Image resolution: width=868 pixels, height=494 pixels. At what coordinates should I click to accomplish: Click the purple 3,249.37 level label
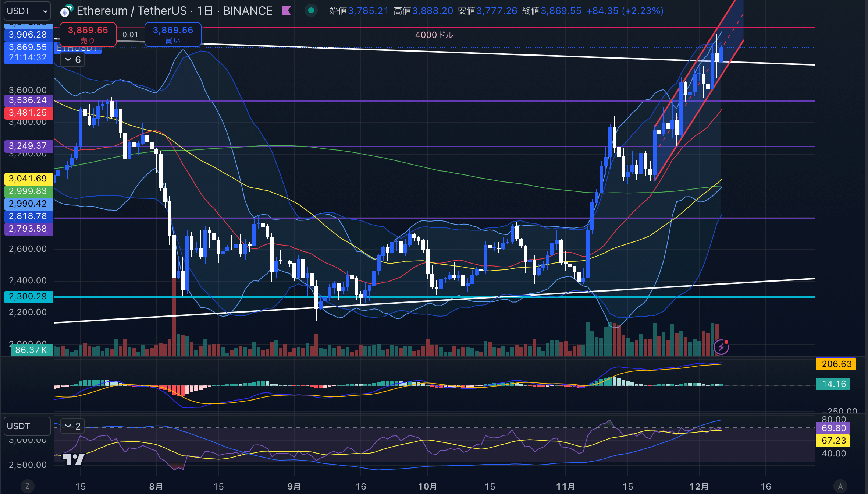click(x=28, y=146)
